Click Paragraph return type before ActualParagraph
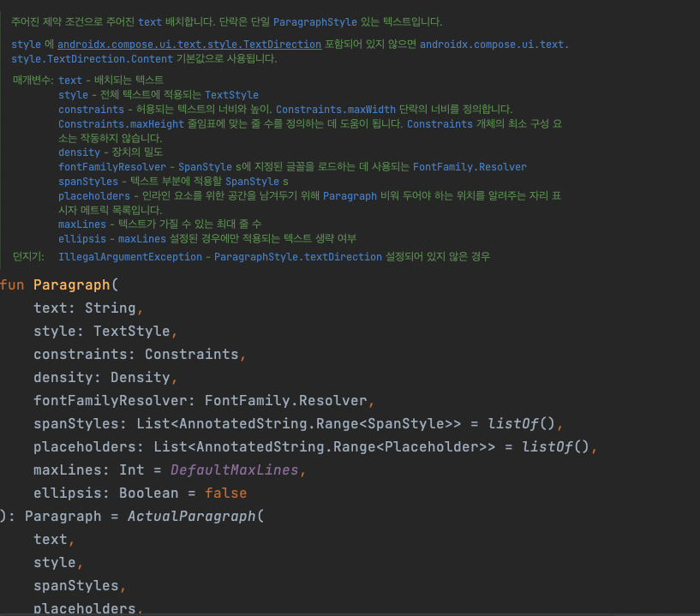 [x=63, y=517]
